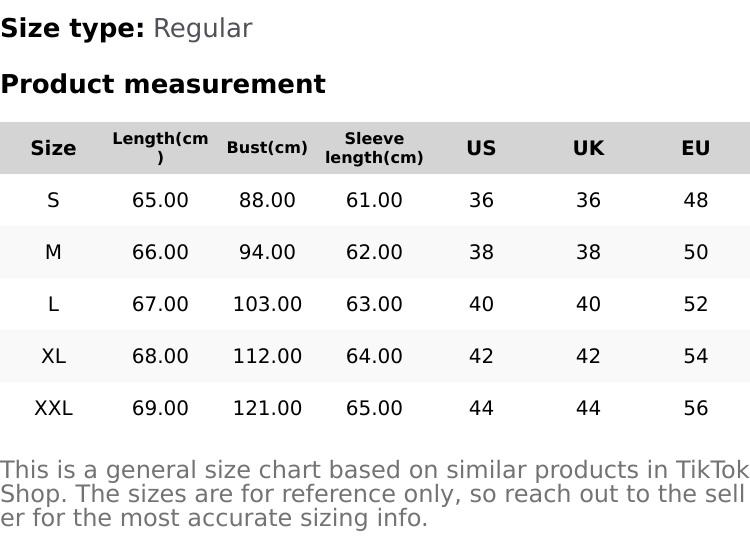Select the L size row label
This screenshot has height=554, width=750.
pos(53,304)
